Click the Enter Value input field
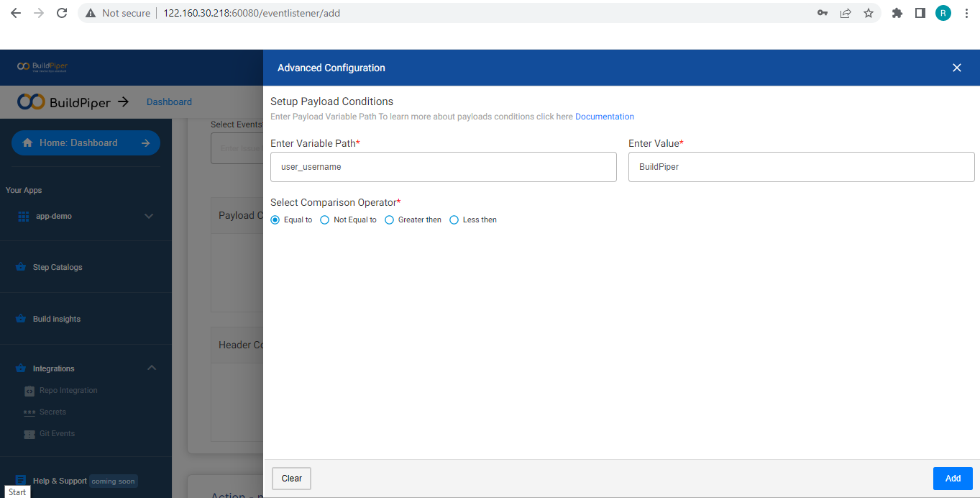This screenshot has height=498, width=980. [802, 167]
